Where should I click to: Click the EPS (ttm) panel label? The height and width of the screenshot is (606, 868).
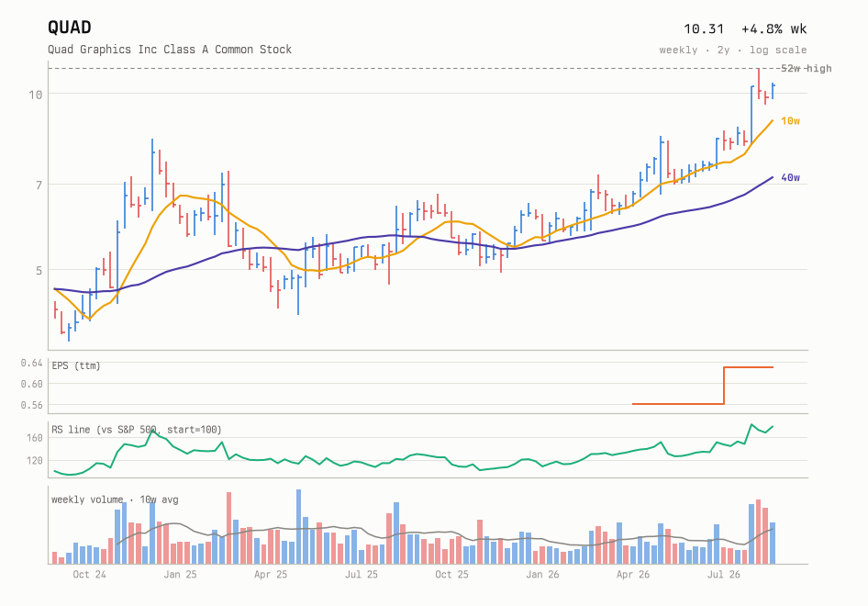click(x=76, y=365)
